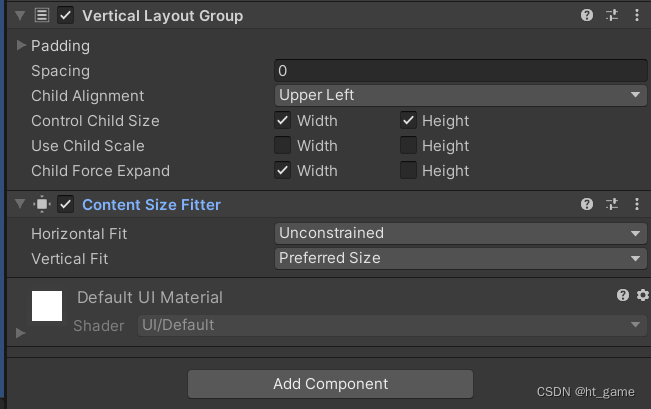Open the Child Alignment dropdown
Image resolution: width=651 pixels, height=409 pixels.
[460, 96]
